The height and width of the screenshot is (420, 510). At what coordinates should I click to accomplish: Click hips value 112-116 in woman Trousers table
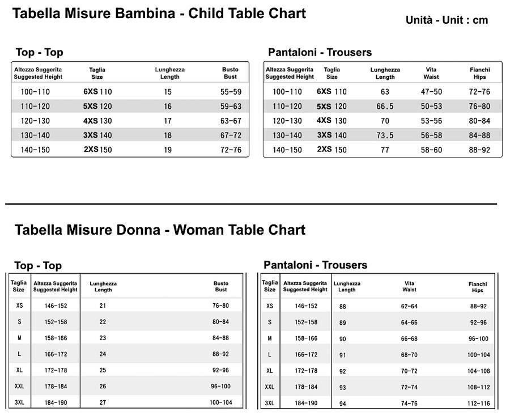[x=478, y=404]
